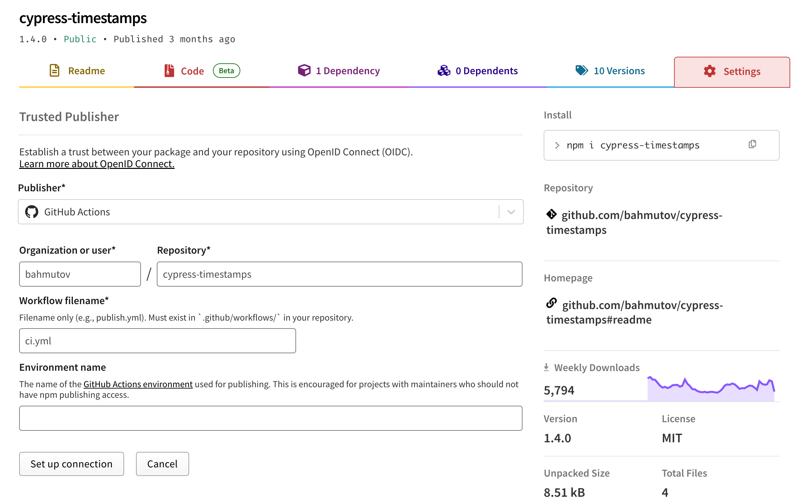This screenshot has width=812, height=504.
Task: Click the GitHub logo in the Publisher field
Action: (32, 212)
